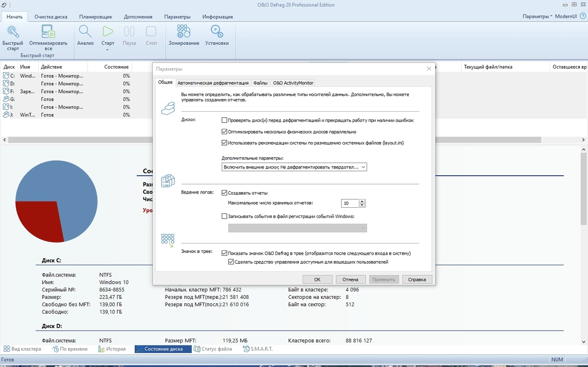Click the Быстрый старт toolbar icon
This screenshot has height=367, width=588.
pos(13,32)
